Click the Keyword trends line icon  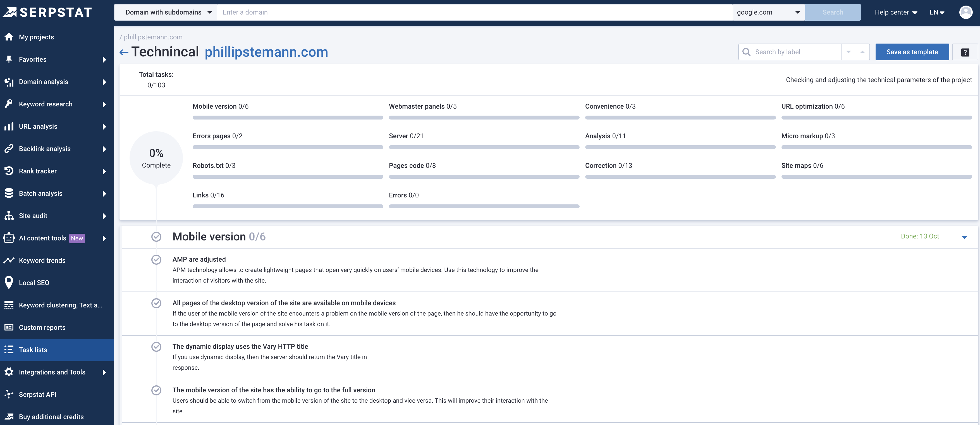9,260
